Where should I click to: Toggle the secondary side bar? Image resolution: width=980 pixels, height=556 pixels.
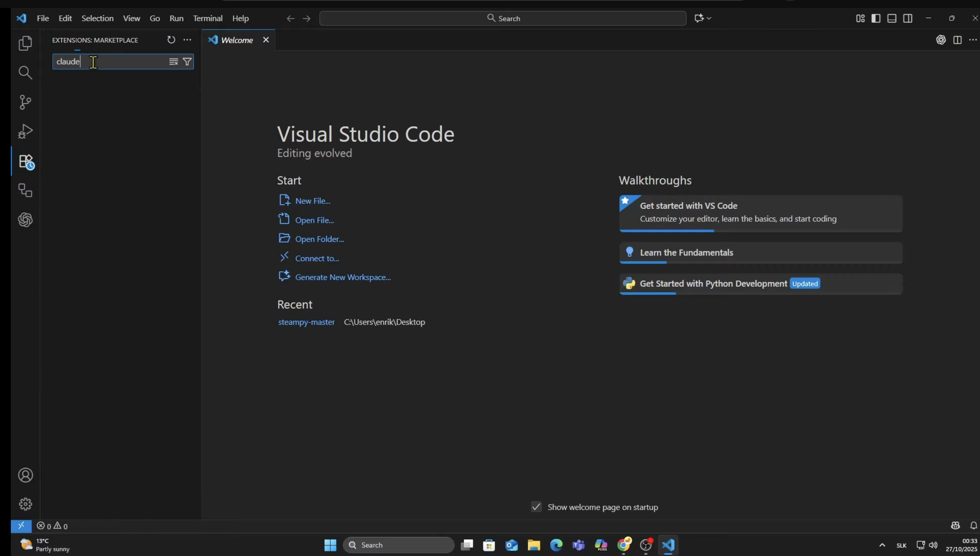908,18
